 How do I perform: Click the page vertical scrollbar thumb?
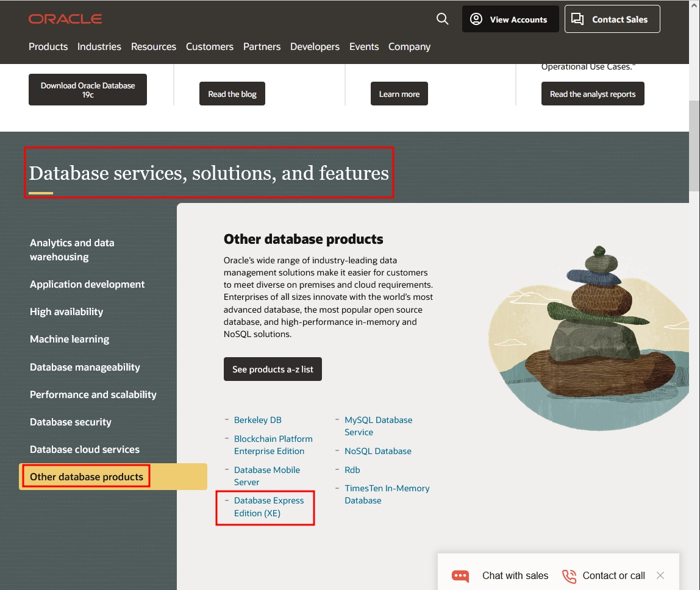pyautogui.click(x=694, y=146)
